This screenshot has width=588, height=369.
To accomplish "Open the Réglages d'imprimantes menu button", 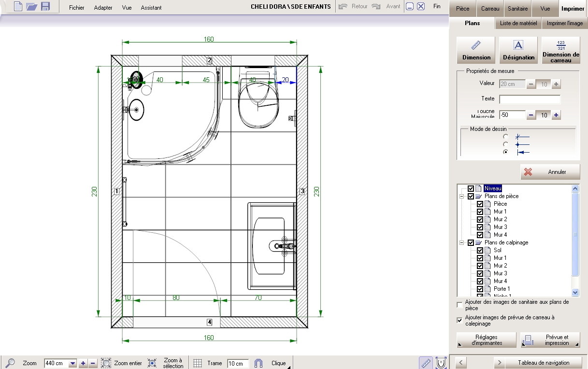I will point(487,340).
